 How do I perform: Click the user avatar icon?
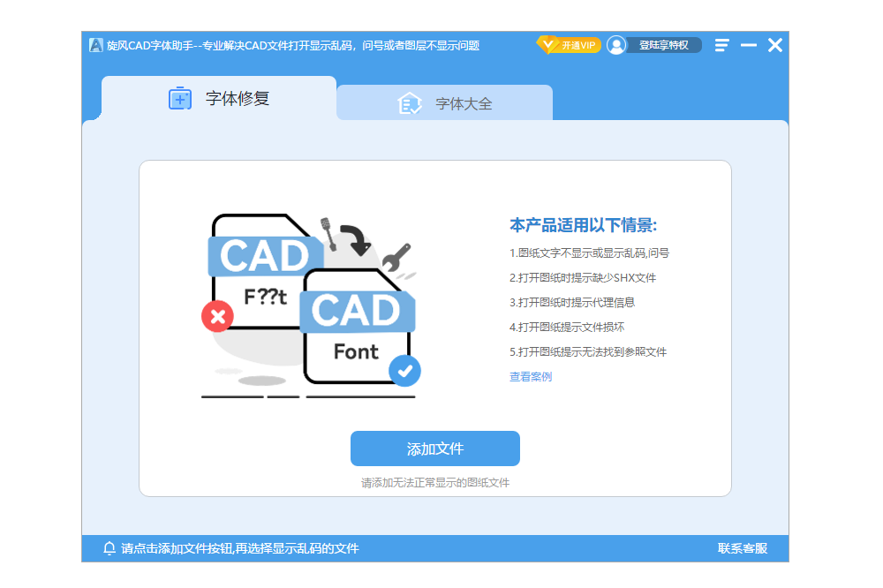pos(616,45)
